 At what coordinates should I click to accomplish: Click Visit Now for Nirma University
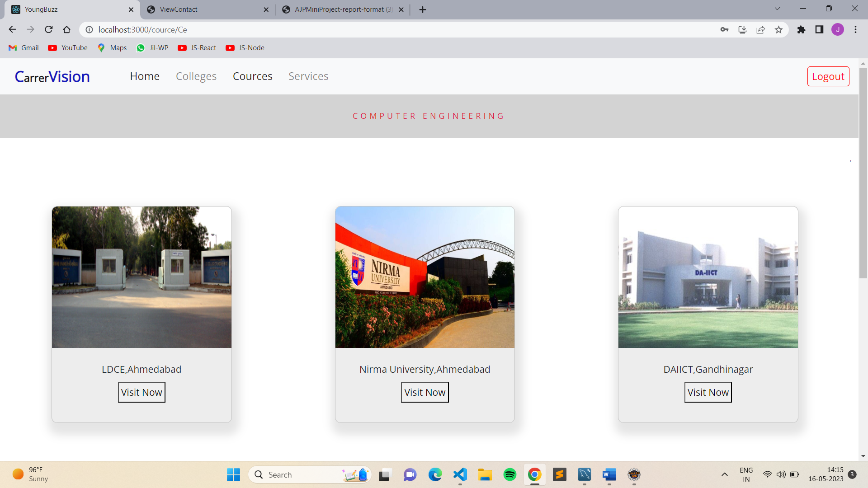[x=425, y=392]
